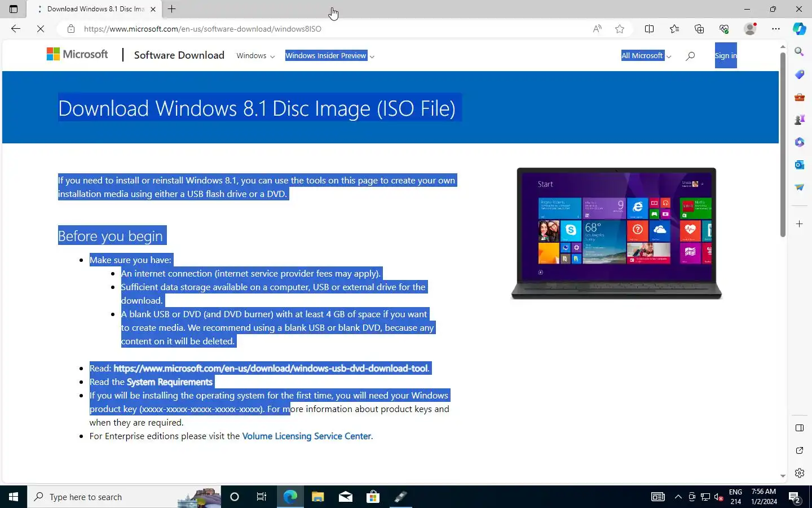Image resolution: width=812 pixels, height=508 pixels.
Task: Open Read aloud from address bar
Action: coord(597,29)
